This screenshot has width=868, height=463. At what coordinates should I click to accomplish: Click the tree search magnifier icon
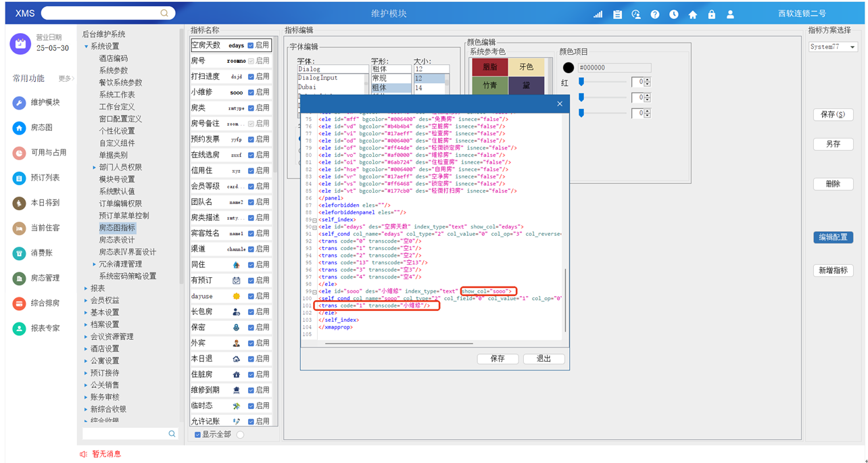[x=172, y=434]
